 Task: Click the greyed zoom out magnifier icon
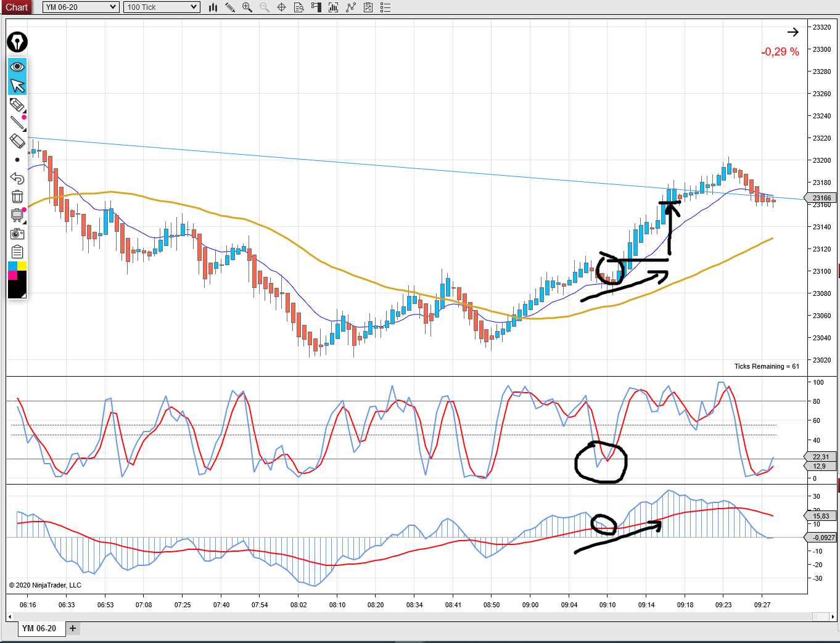(265, 7)
